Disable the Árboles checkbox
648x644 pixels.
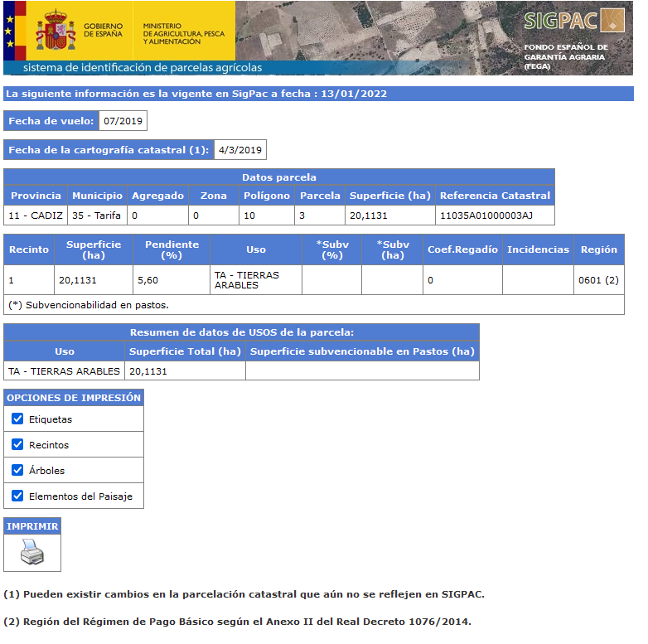tap(17, 471)
